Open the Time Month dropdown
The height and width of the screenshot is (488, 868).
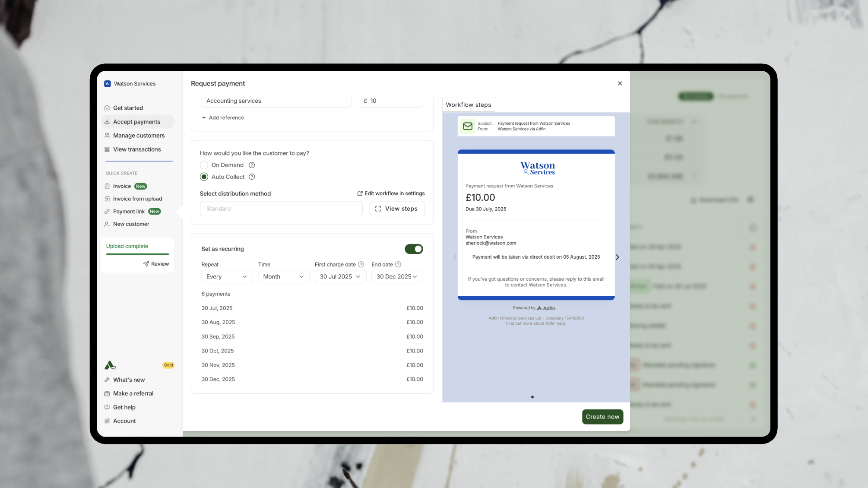284,277
